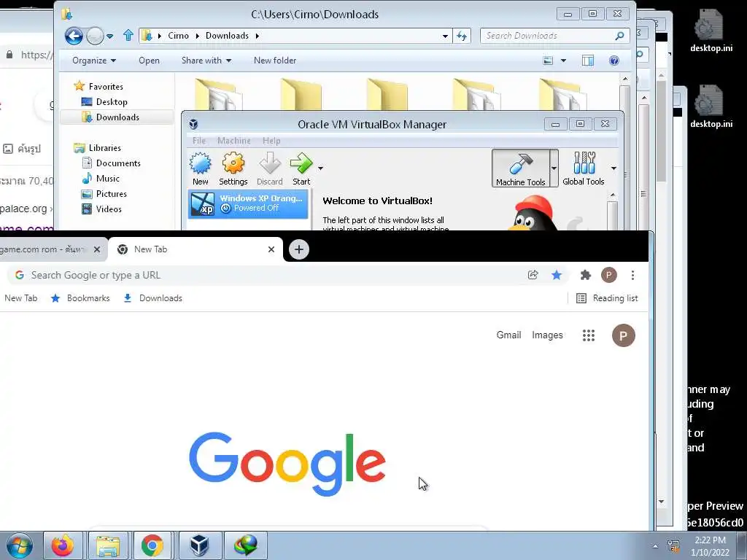Image resolution: width=747 pixels, height=560 pixels.
Task: Open the Reading list
Action: 607,298
